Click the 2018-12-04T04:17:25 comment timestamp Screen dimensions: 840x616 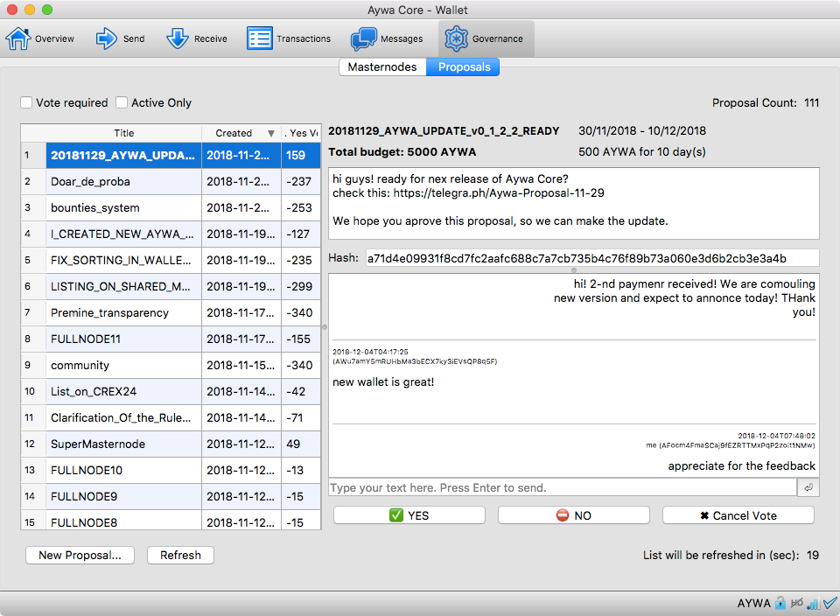click(370, 352)
